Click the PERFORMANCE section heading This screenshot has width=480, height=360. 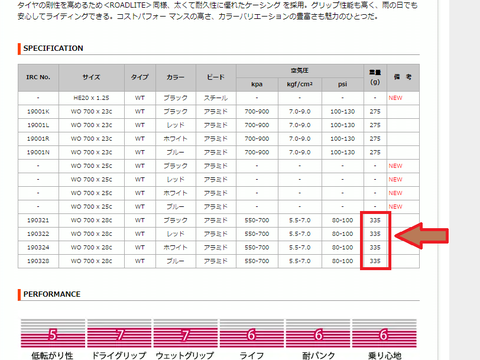click(x=52, y=294)
